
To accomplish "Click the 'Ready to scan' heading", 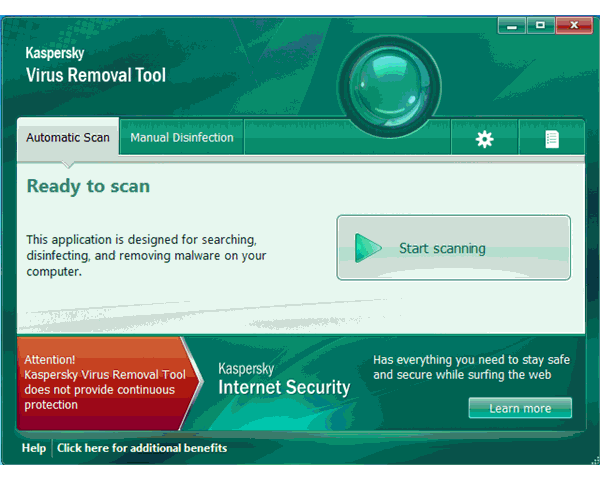I will [88, 186].
